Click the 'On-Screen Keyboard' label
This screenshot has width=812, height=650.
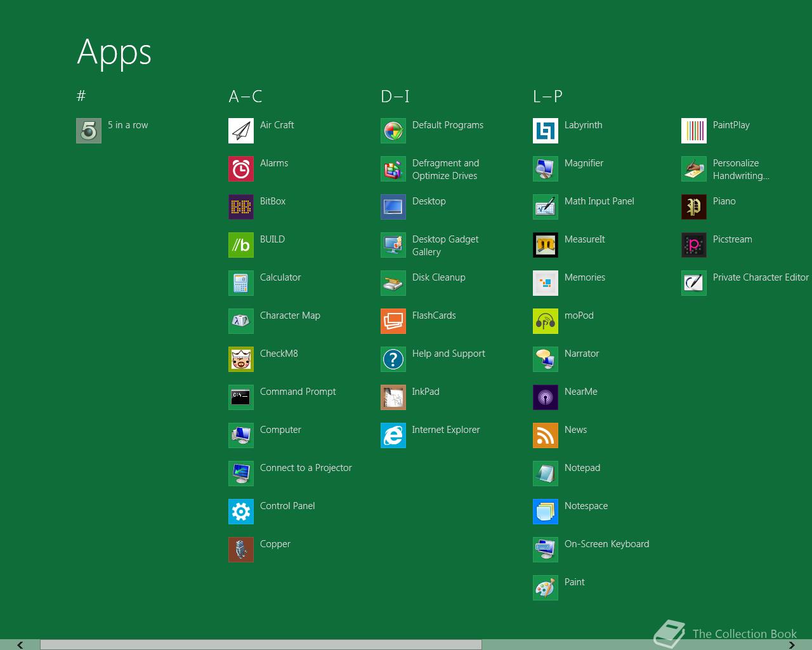[606, 544]
